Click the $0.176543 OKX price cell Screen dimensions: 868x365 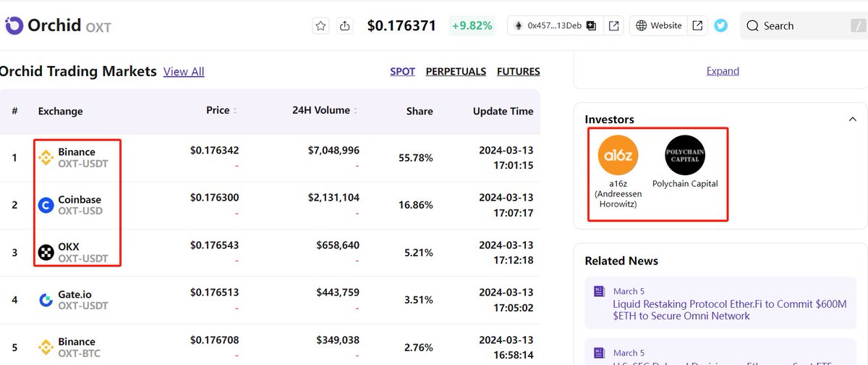pos(215,246)
